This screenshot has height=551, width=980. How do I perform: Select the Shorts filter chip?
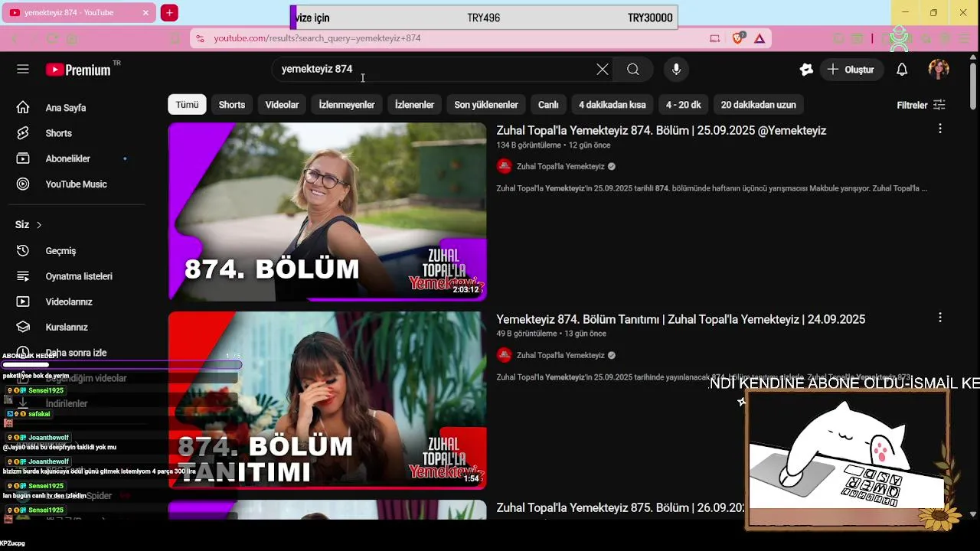point(232,105)
